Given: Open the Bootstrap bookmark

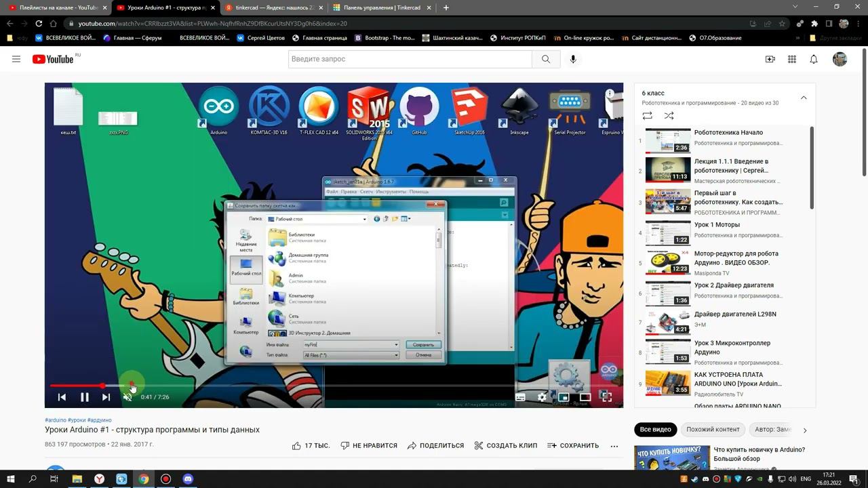Looking at the screenshot, I should click(384, 38).
